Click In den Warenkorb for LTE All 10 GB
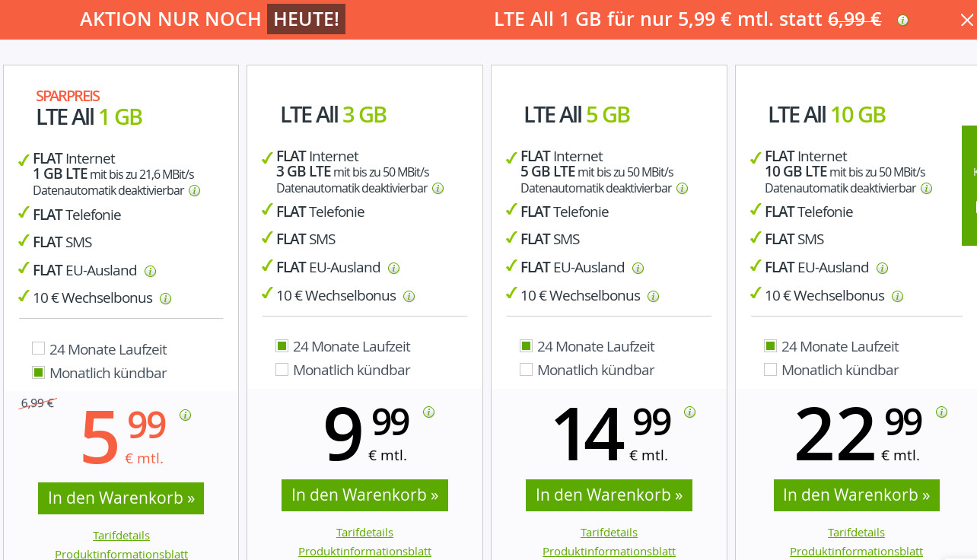The height and width of the screenshot is (560, 977). coord(856,495)
